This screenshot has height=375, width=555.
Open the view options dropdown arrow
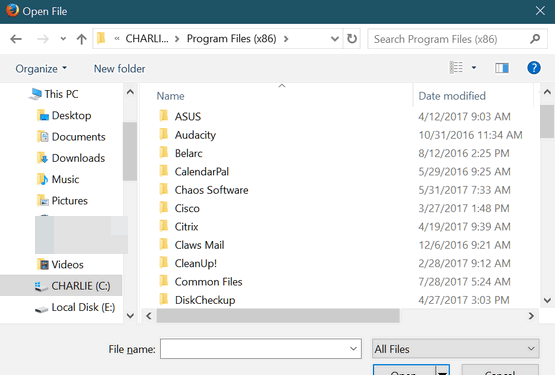pos(474,67)
